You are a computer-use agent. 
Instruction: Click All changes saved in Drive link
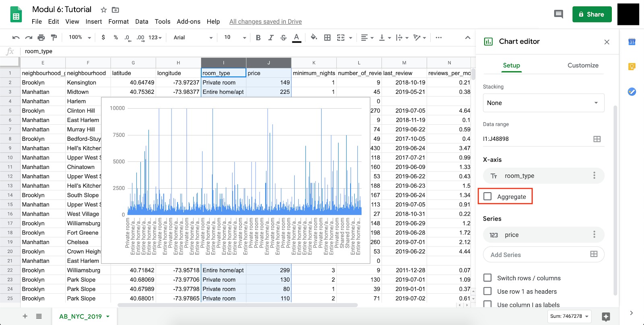[266, 22]
